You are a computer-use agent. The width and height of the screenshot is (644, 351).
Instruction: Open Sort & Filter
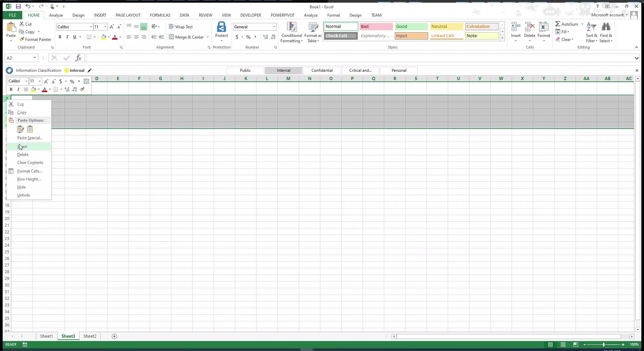coord(591,33)
